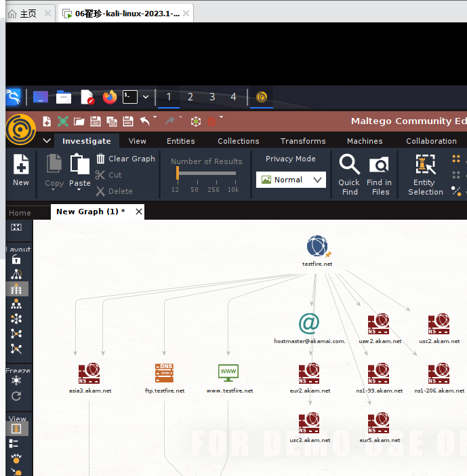Switch to the Home document tab
Viewport: 467px width, 476px height.
tap(20, 213)
